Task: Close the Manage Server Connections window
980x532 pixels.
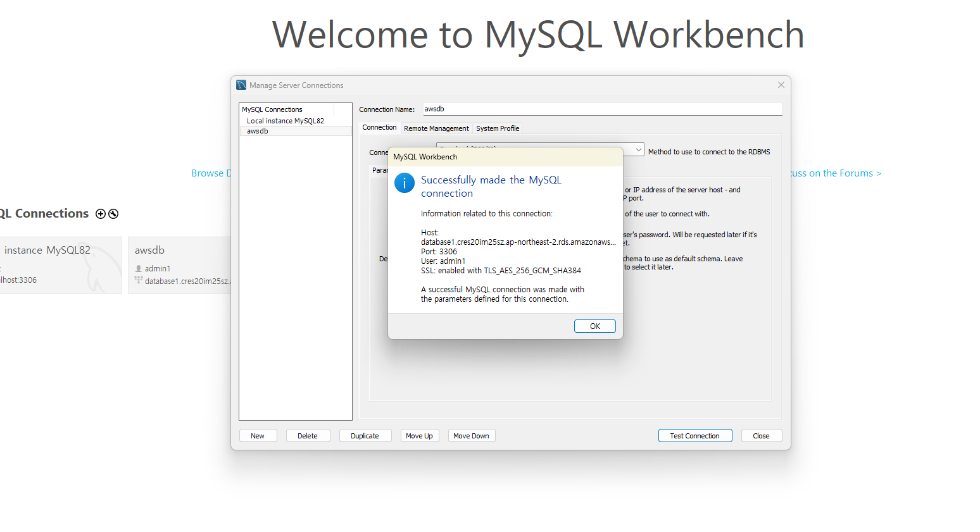Action: click(x=781, y=85)
